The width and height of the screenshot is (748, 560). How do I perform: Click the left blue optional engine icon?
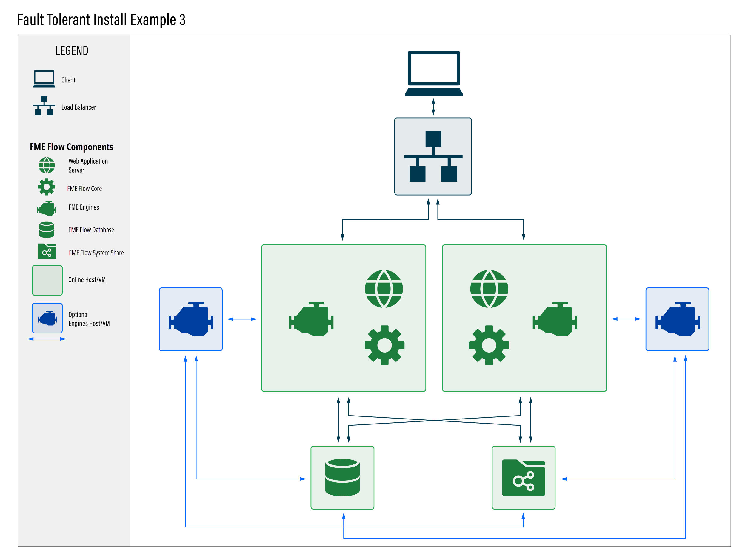[191, 319]
